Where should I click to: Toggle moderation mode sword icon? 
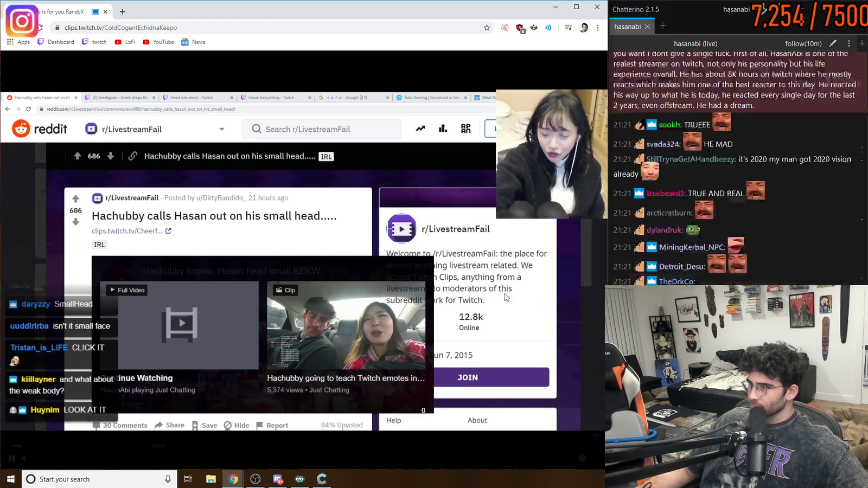[833, 43]
